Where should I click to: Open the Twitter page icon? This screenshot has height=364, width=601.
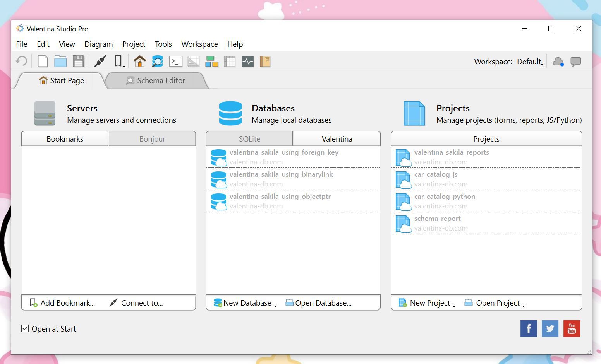(550, 329)
